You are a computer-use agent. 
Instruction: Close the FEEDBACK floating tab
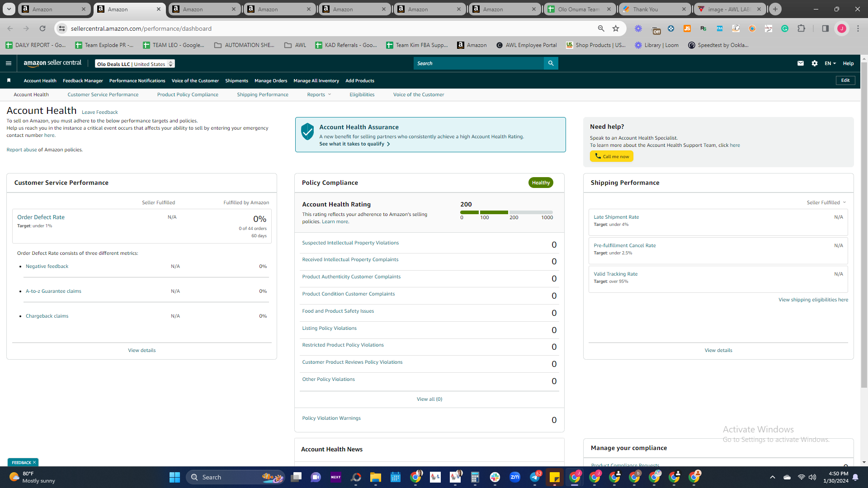pos(34,462)
